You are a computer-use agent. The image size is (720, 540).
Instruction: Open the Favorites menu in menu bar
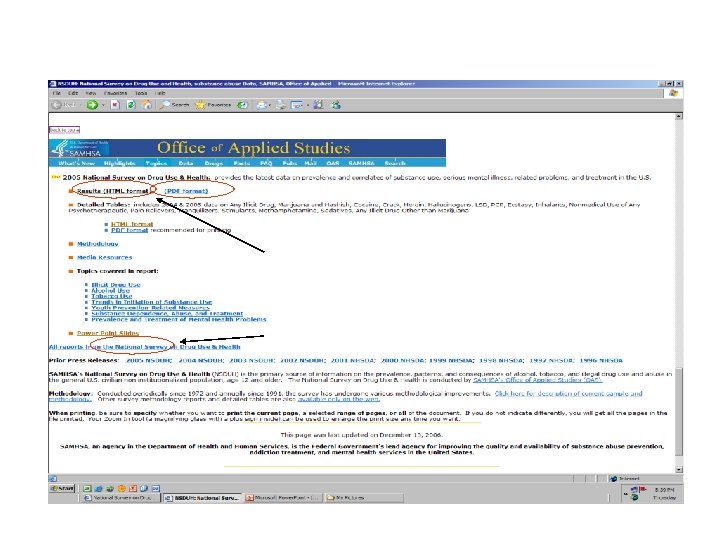(x=115, y=93)
